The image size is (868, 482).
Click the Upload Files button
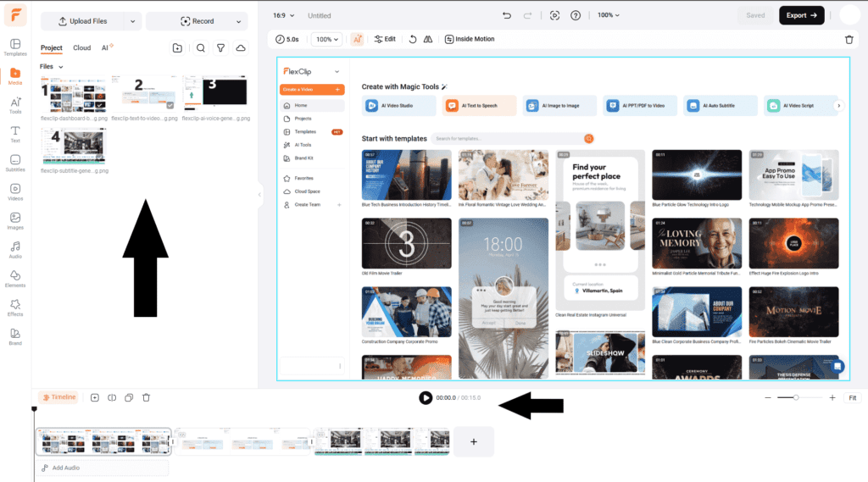coord(83,21)
